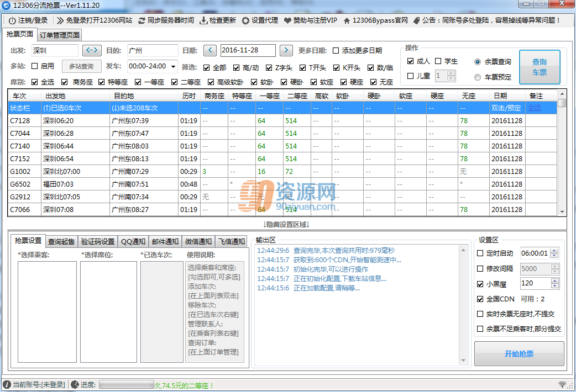Screen dimensions: 576x392
Task: Click the progress icon beside 进度
Action: tap(75, 385)
